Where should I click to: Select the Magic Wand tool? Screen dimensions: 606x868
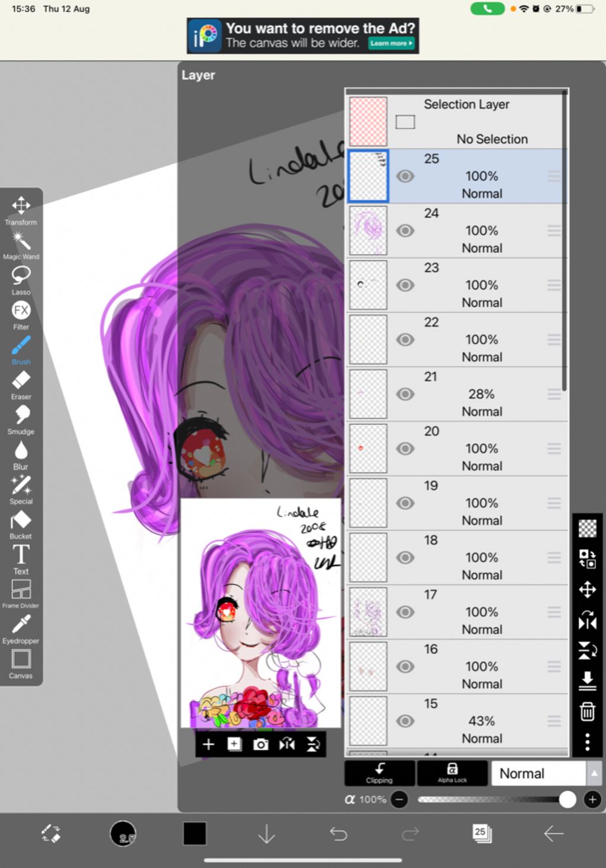click(21, 246)
